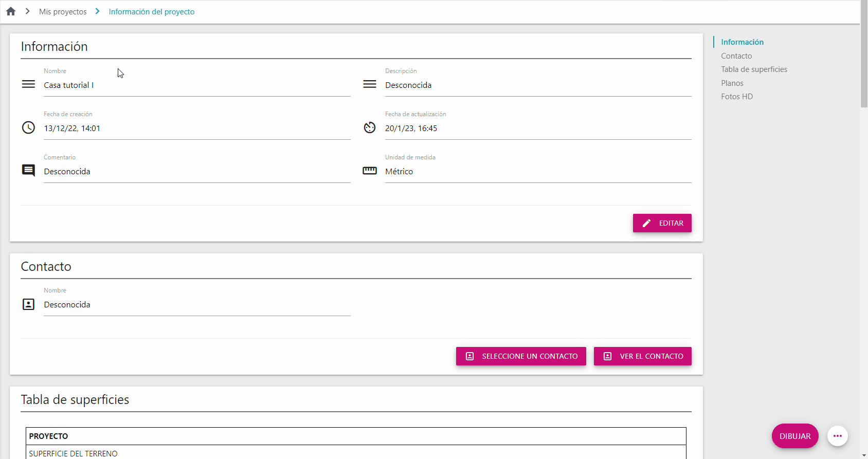Open Mis proyectos breadcrumb link
The image size is (868, 459).
pyautogui.click(x=63, y=11)
